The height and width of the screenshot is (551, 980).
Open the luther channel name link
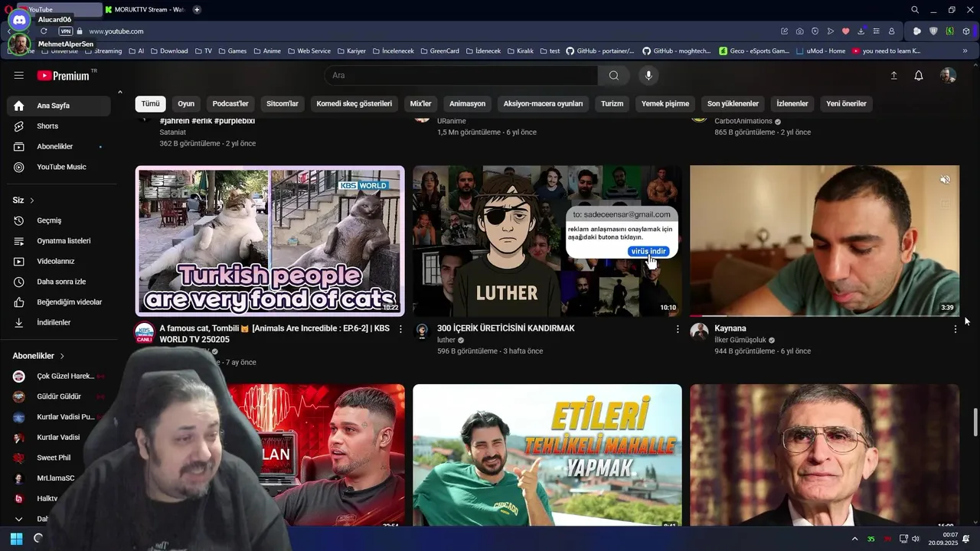pyautogui.click(x=446, y=340)
